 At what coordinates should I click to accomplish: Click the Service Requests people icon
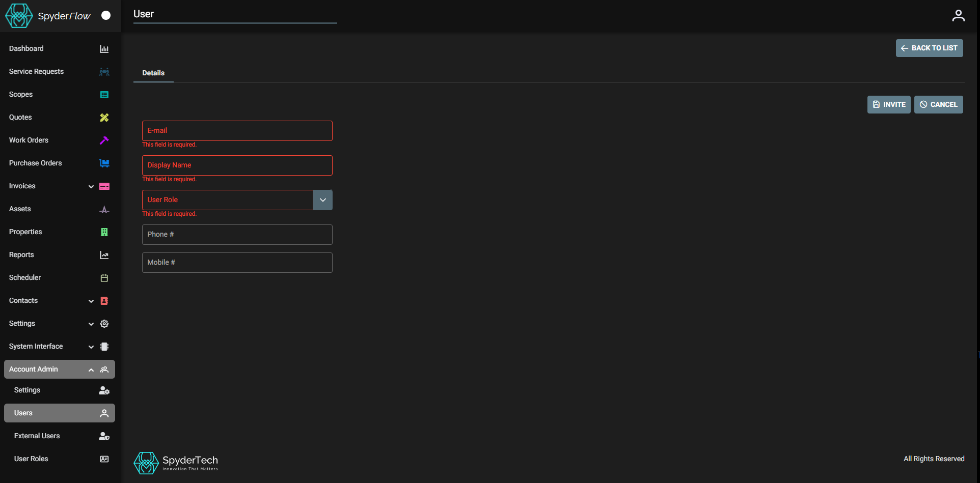(104, 72)
